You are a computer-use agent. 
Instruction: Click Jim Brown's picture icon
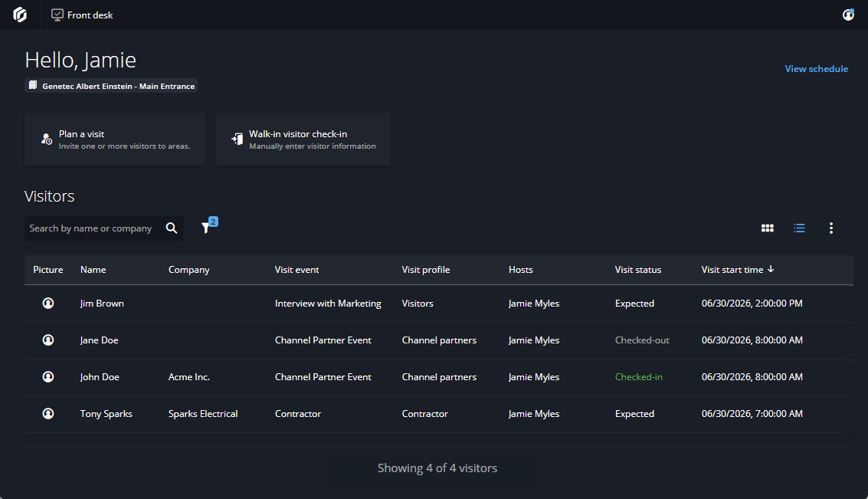pyautogui.click(x=48, y=303)
